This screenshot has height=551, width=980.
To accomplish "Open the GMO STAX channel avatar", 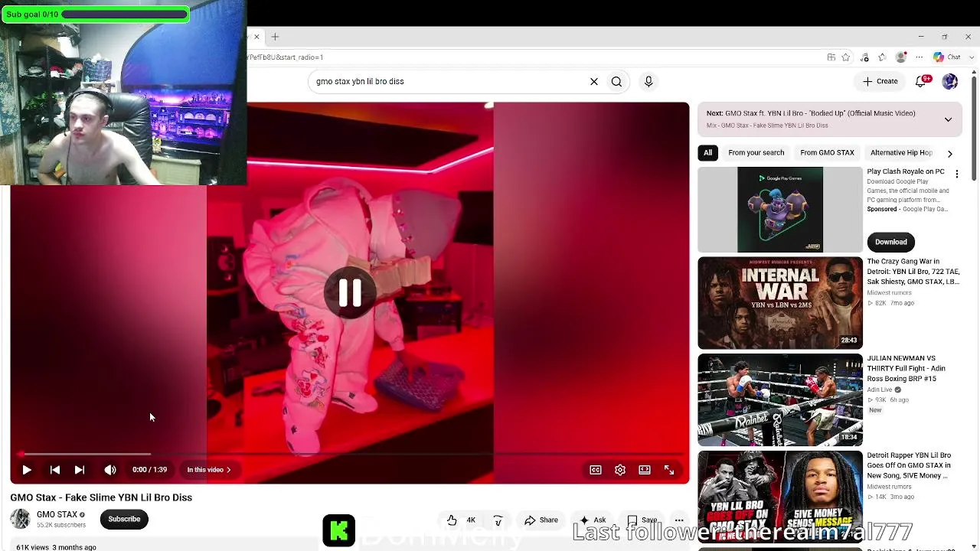I will 21,519.
